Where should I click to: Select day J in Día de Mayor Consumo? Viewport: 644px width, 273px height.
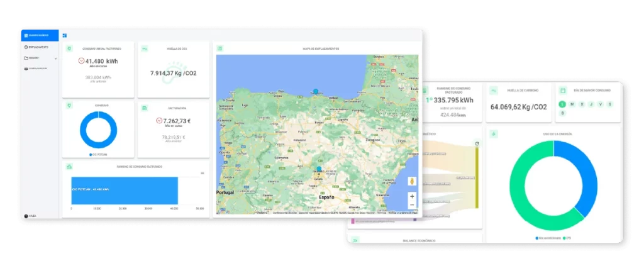[591, 104]
